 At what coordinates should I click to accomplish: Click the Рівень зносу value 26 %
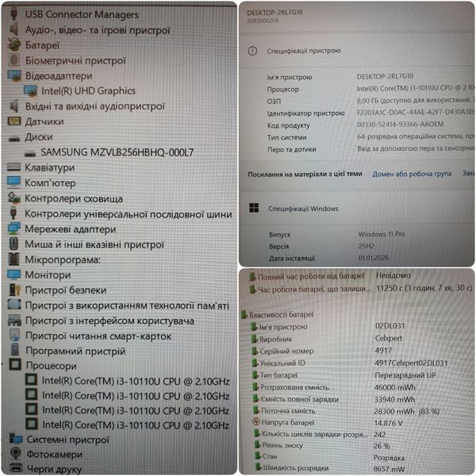tap(382, 446)
